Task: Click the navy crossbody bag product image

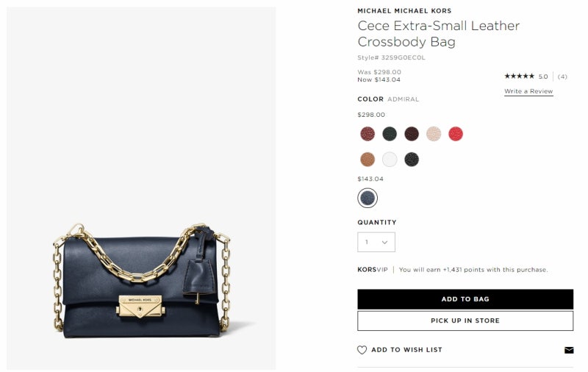Action: click(141, 281)
